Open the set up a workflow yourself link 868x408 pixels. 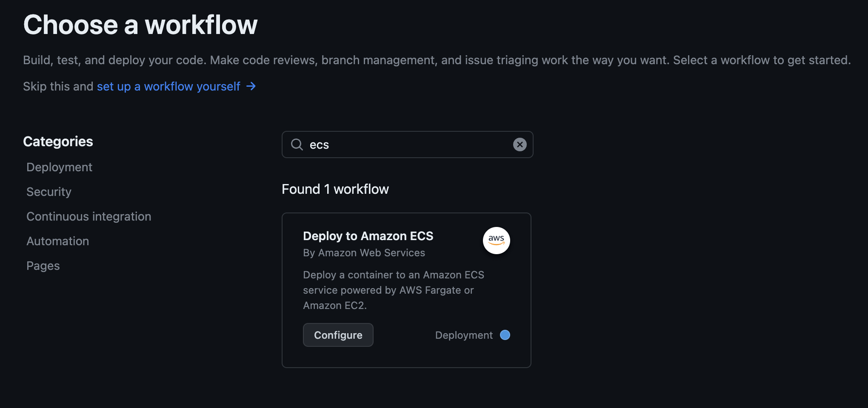click(168, 86)
